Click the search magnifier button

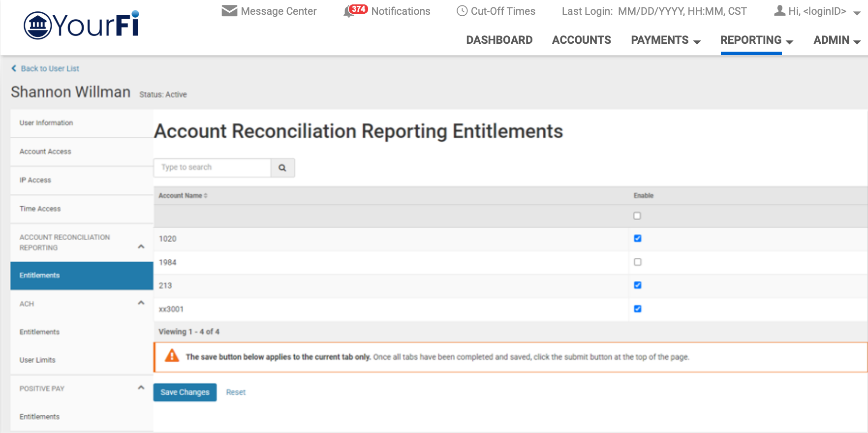coord(282,168)
